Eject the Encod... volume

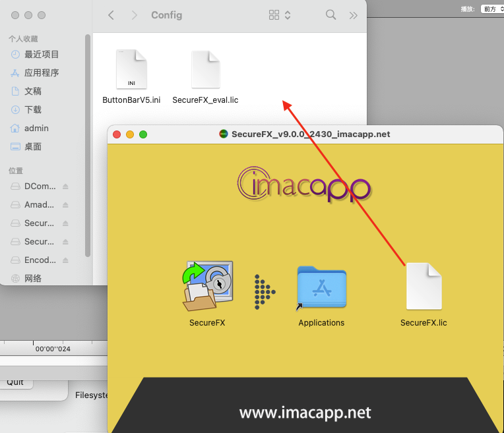(x=65, y=260)
